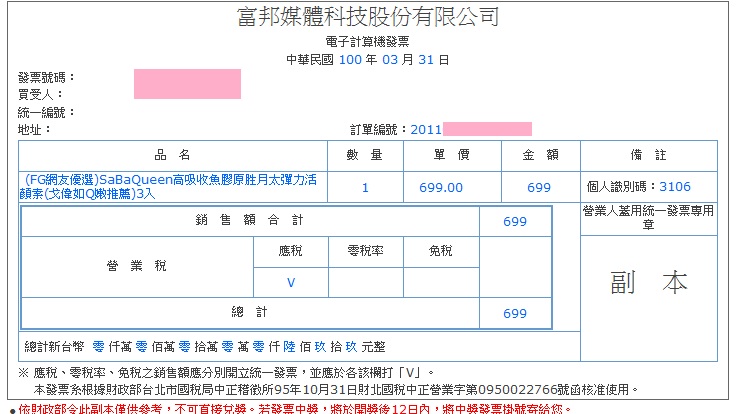Click the note starting with ※ 應稅、零稅率

pos(226,373)
